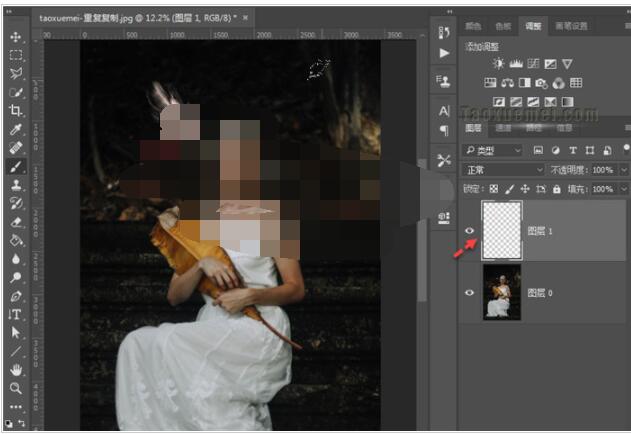Open the extra tools ellipsis menu
This screenshot has height=434, width=631.
16,407
